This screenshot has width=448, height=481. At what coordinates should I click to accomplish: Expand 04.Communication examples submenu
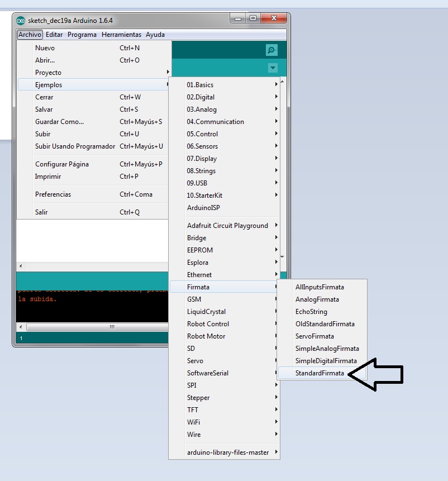224,121
